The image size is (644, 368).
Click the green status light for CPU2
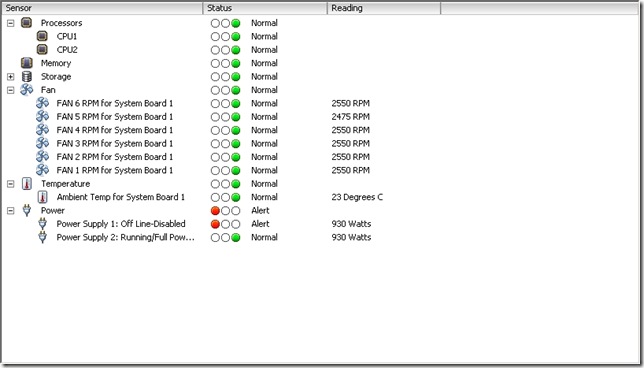[236, 50]
